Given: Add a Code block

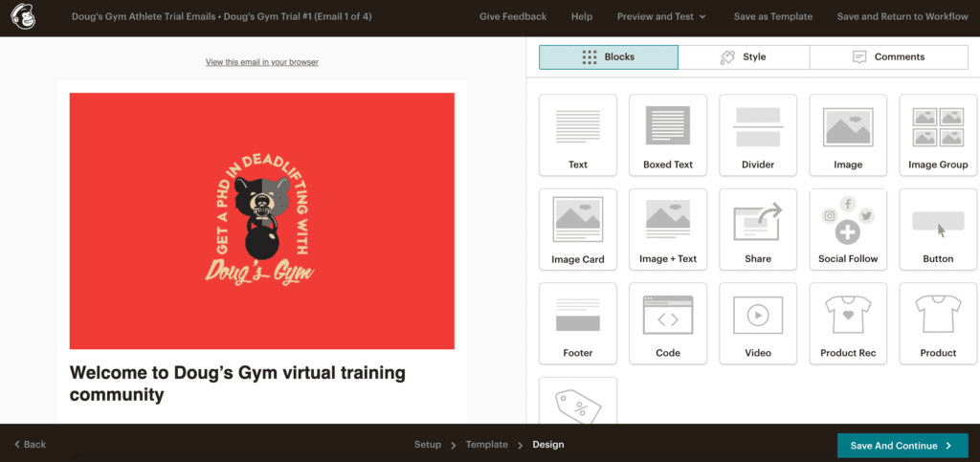Looking at the screenshot, I should click(667, 323).
